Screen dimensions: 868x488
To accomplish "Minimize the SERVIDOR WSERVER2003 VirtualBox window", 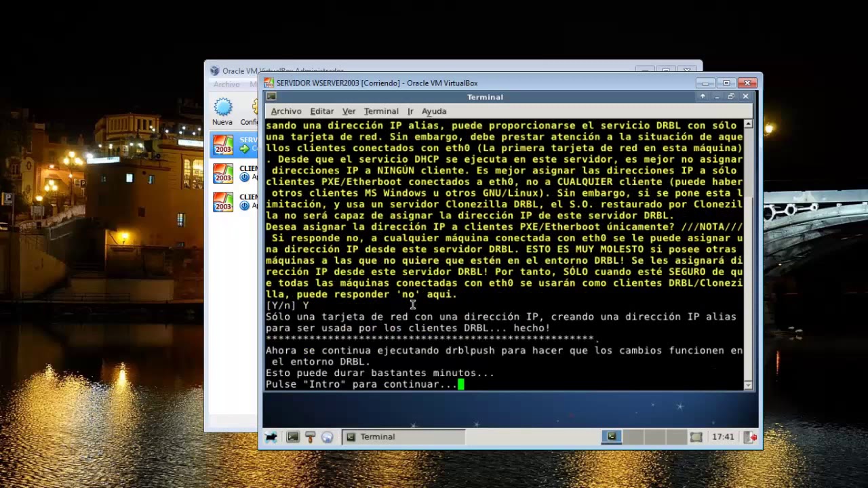I will pos(705,83).
